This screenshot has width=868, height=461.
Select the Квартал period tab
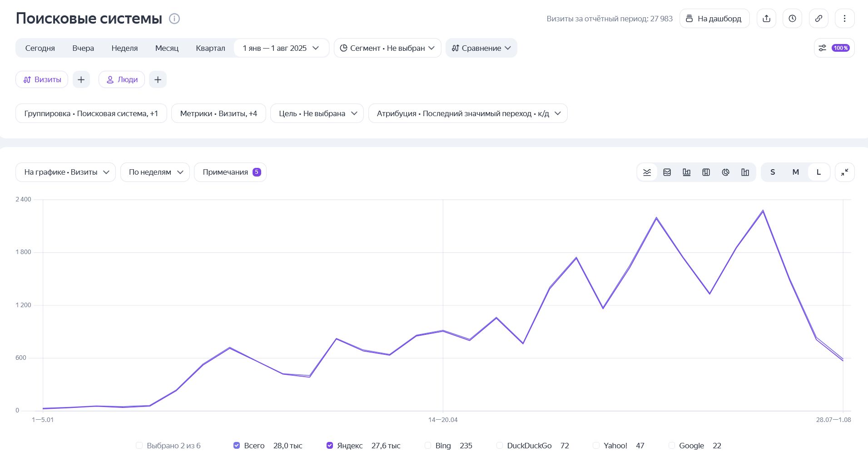[x=210, y=48]
